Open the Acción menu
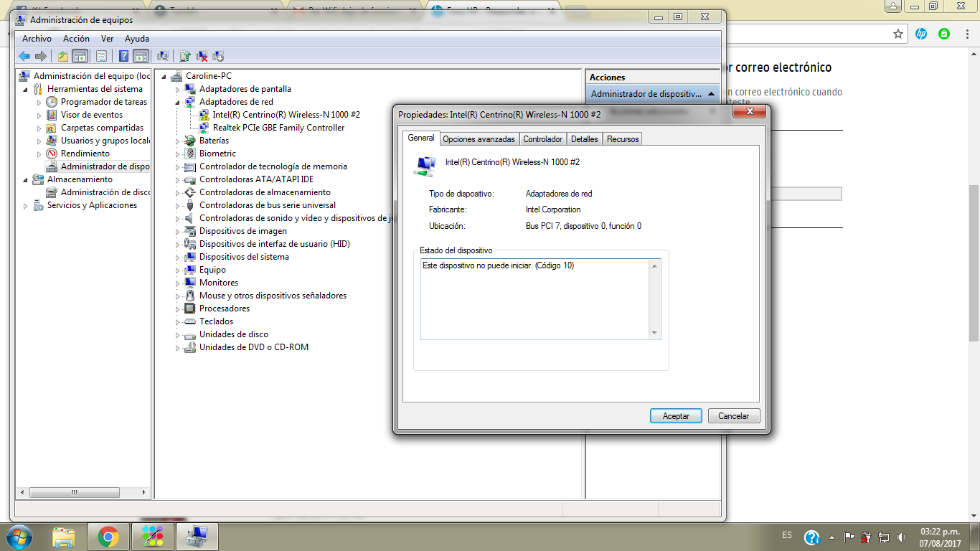The width and height of the screenshot is (980, 551). click(76, 39)
